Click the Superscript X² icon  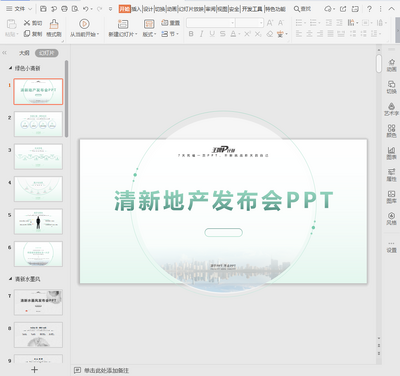247,34
